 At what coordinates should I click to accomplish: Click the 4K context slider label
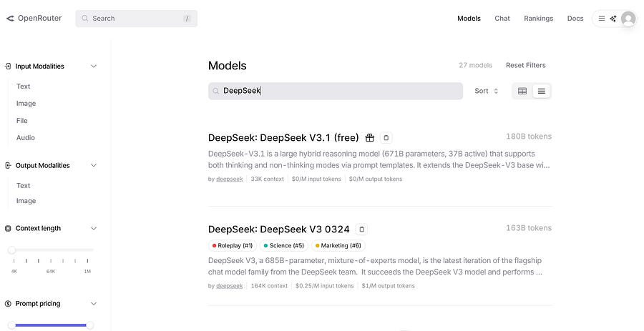click(x=14, y=272)
